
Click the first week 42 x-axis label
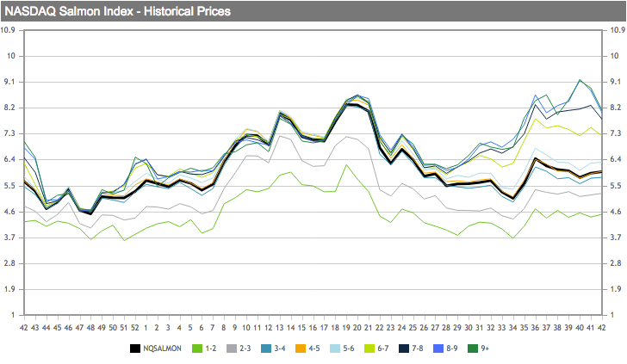click(24, 328)
